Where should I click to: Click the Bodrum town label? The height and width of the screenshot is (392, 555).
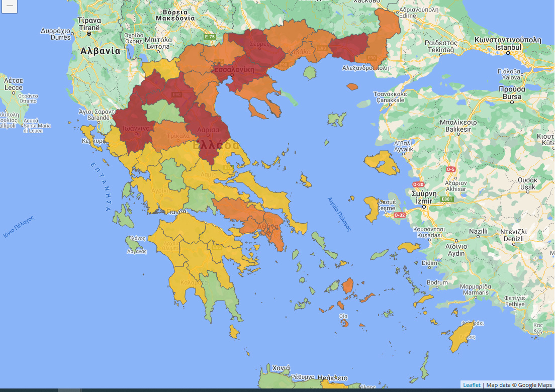click(x=437, y=282)
